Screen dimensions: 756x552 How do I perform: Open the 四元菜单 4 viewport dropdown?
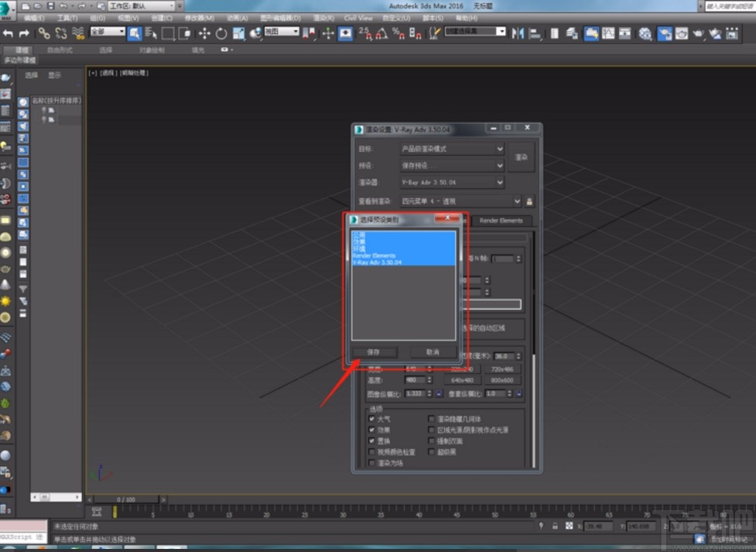click(x=517, y=201)
